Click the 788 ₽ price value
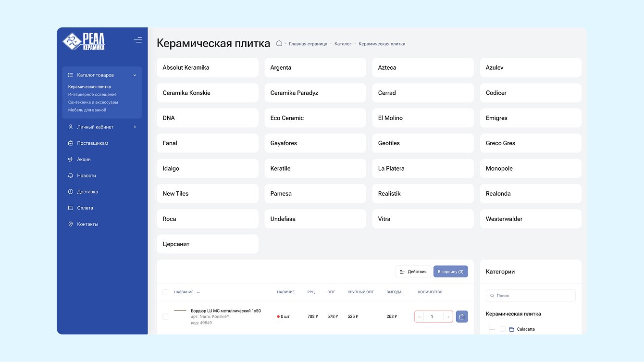 coord(313,317)
